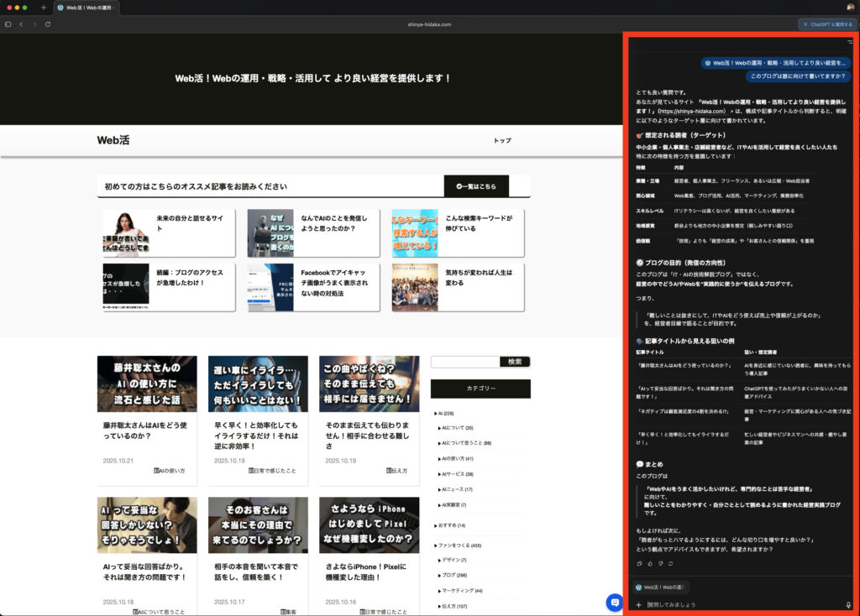This screenshot has width=860, height=616.
Task: Click the 一覧はこちら button
Action: pos(476,186)
